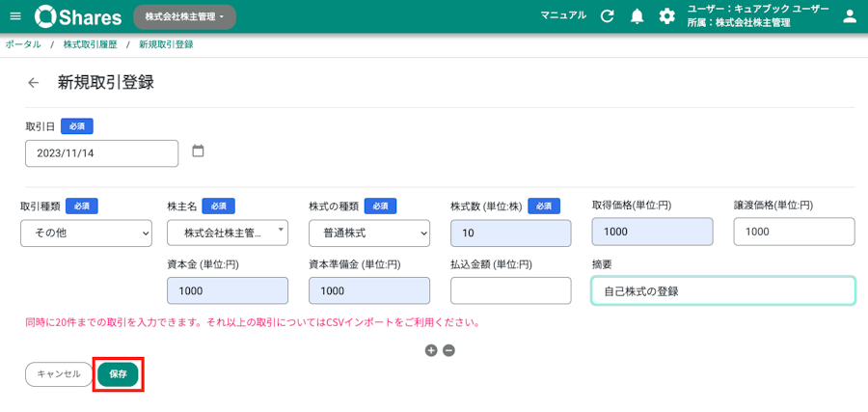Add a transaction row with plus icon

(431, 350)
